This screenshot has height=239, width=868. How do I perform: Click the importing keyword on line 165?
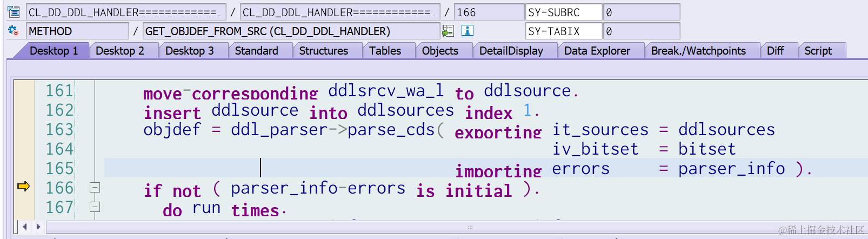[498, 171]
